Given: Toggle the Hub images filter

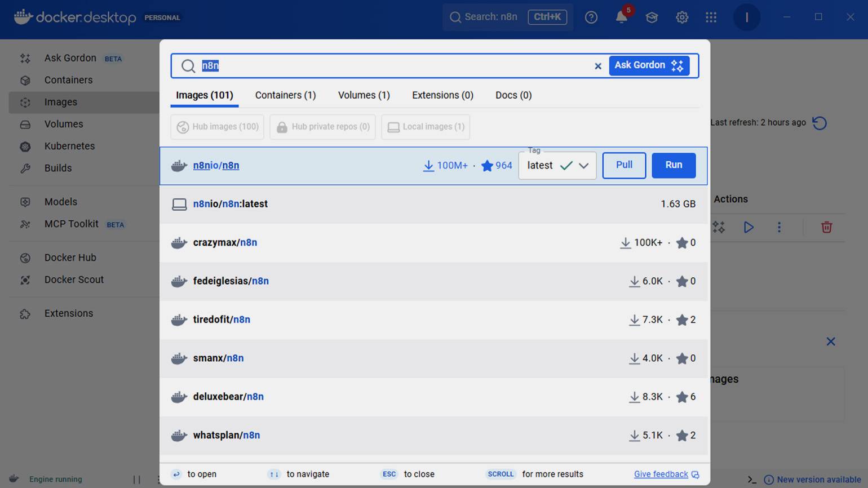Looking at the screenshot, I should click(x=218, y=127).
